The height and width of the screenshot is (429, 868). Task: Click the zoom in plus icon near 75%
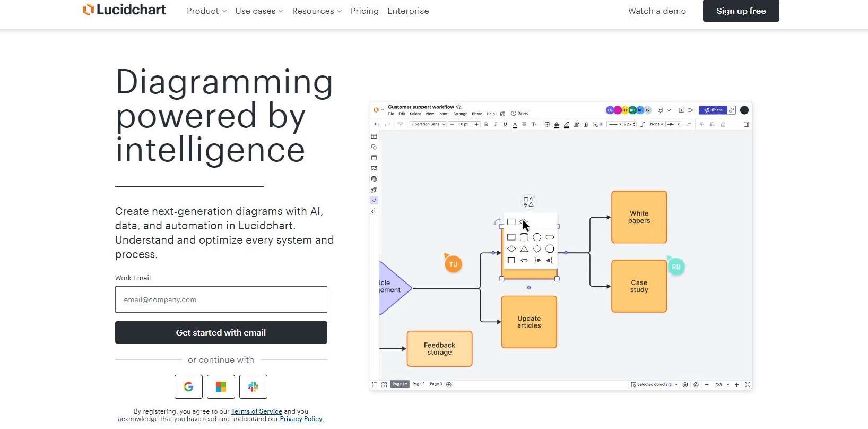click(x=736, y=384)
